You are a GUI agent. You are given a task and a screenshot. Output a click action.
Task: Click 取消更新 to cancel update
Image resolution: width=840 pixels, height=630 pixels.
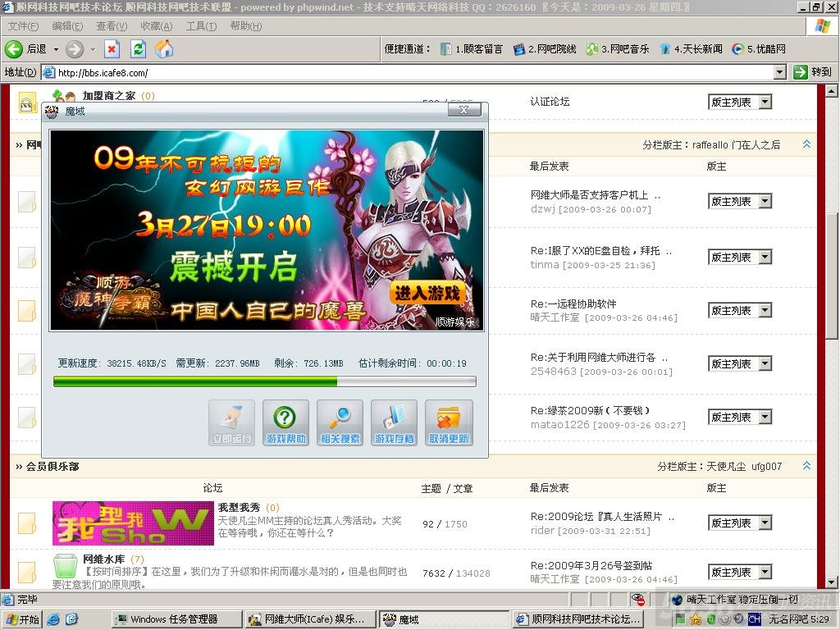pos(449,422)
